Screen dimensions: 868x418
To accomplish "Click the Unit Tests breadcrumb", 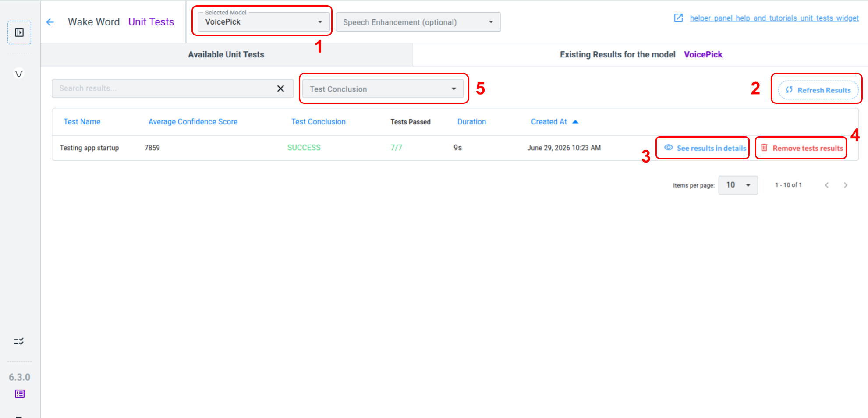I will pos(151,22).
